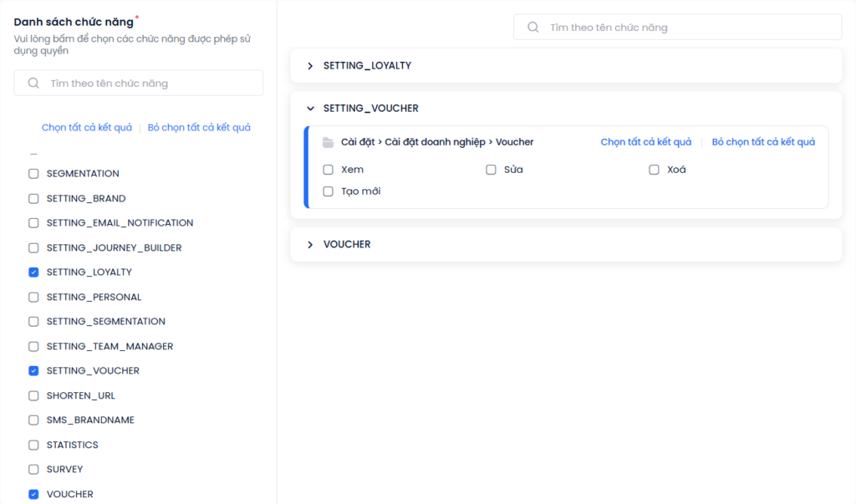Image resolution: width=856 pixels, height=504 pixels.
Task: Click the magnifier icon in right search box
Action: 533,28
